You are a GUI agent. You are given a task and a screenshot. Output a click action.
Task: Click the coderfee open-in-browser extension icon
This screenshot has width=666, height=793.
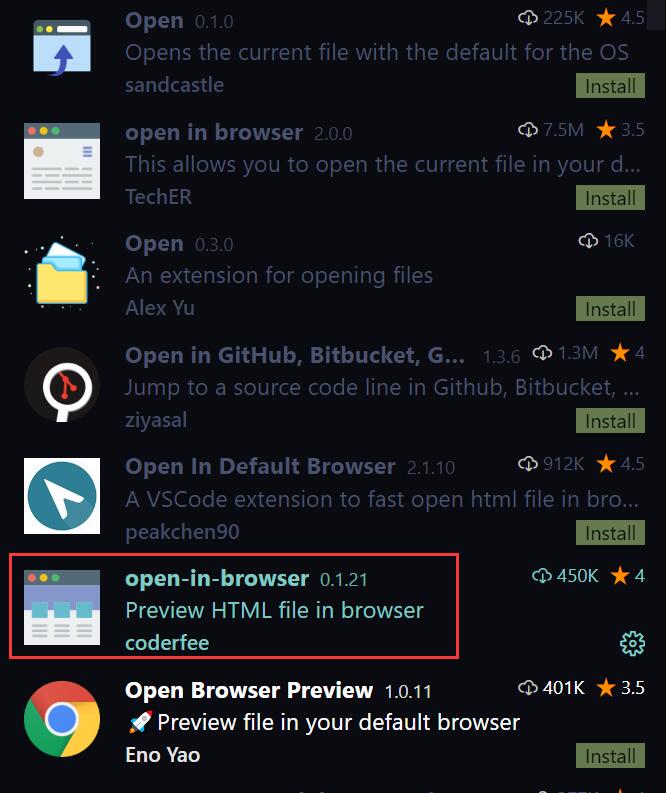[x=62, y=607]
